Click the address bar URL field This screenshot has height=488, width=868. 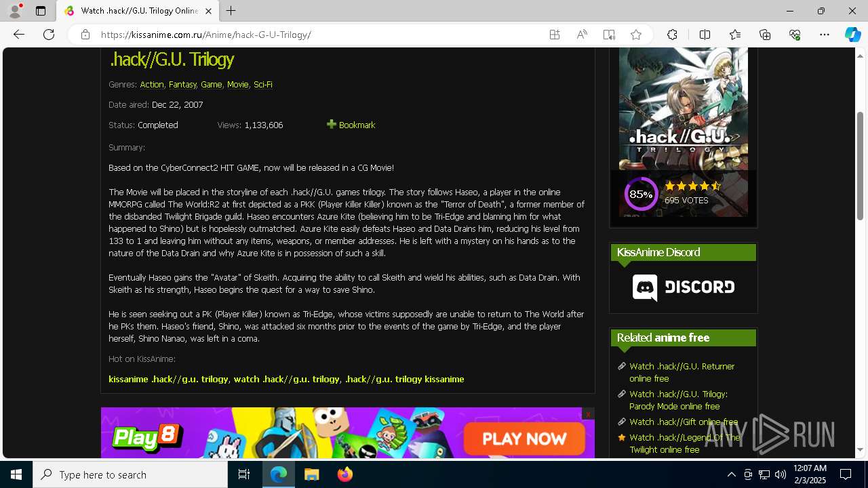[319, 35]
